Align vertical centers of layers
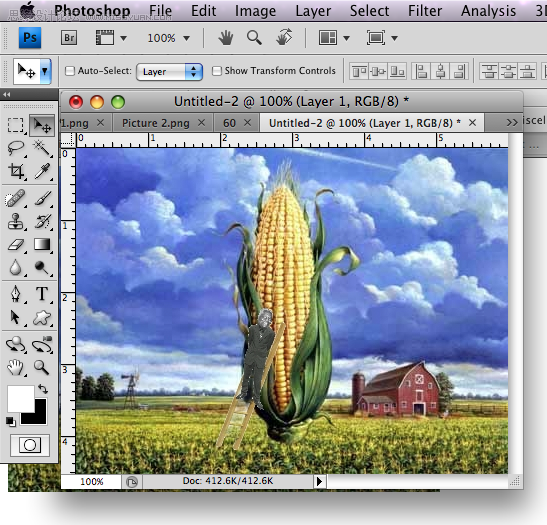This screenshot has height=525, width=547. click(378, 72)
